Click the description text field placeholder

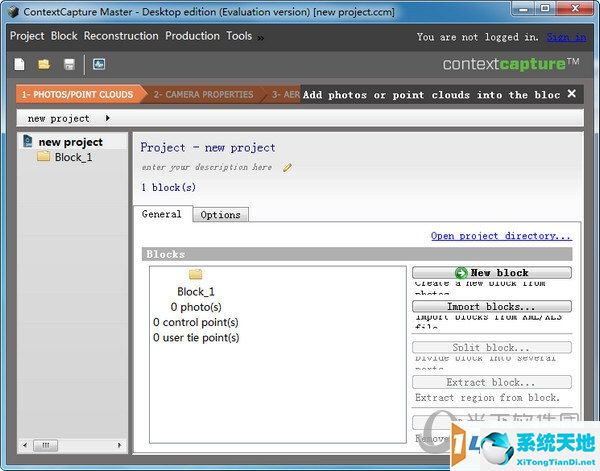tap(207, 167)
